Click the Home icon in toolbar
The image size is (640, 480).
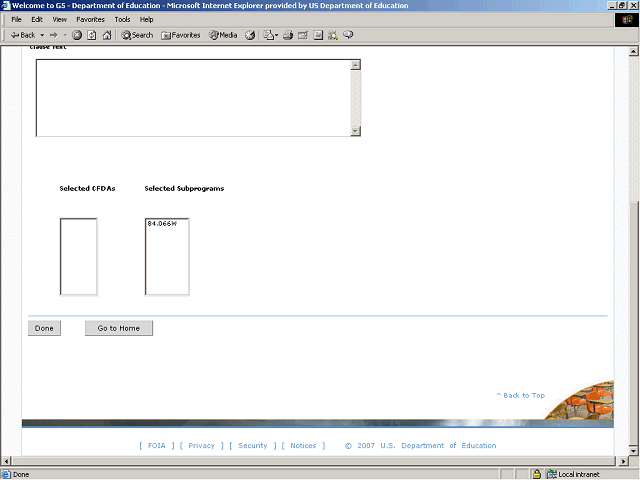[107, 35]
